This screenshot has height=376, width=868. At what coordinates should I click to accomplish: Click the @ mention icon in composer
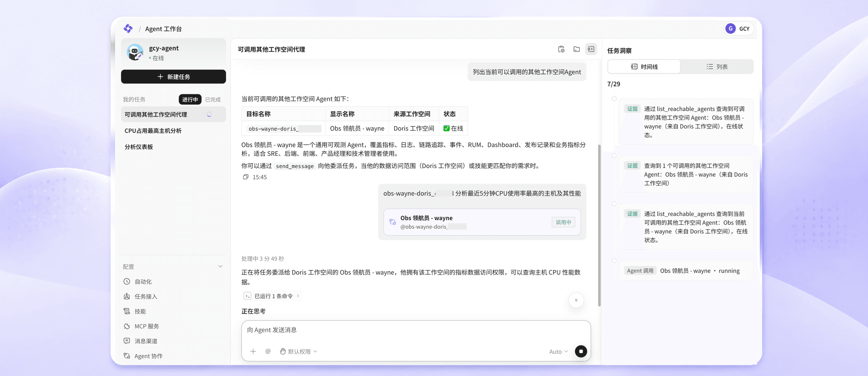[268, 351]
